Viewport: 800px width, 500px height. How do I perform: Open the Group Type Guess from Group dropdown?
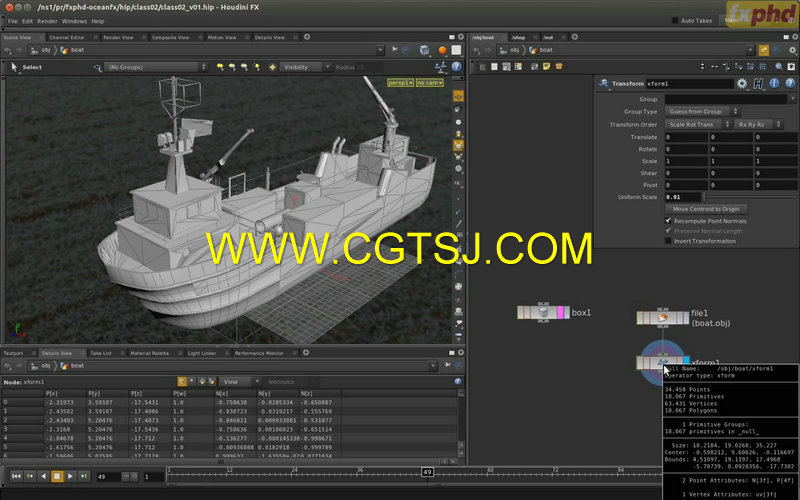click(x=702, y=111)
